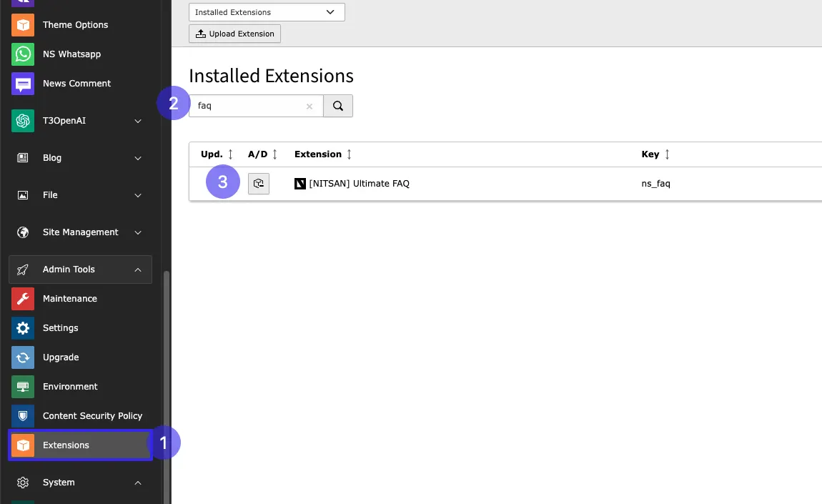
Task: Click the Blog menu label
Action: [52, 158]
